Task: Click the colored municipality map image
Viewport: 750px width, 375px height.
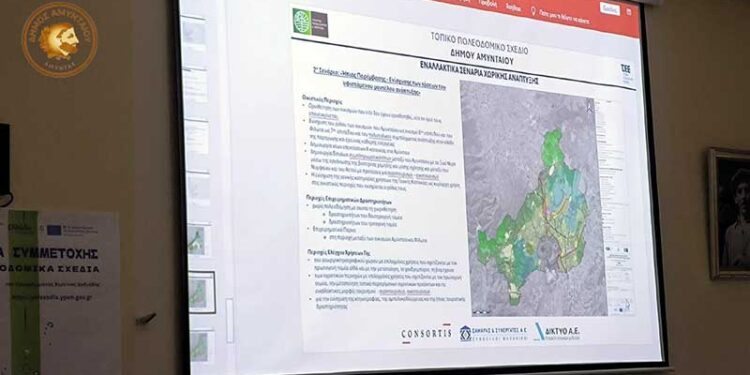Action: (x=534, y=198)
